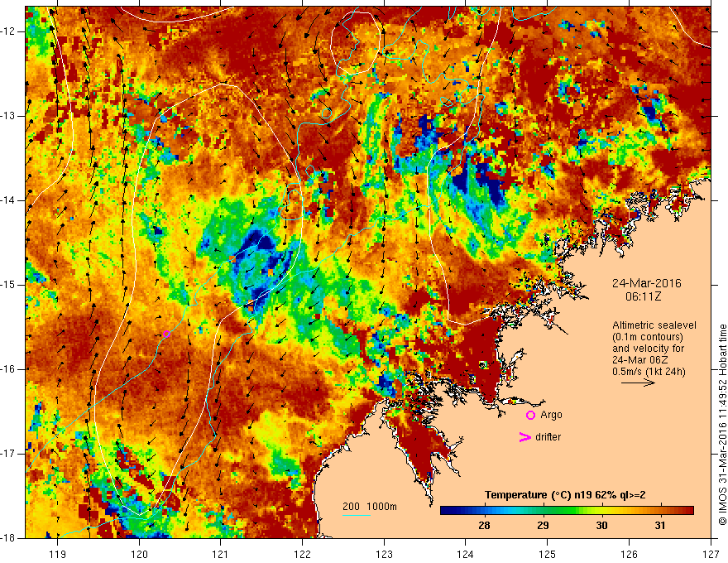Click the Temperature (°C) n19 62% ql>=2 title
728x563 pixels.
pos(565,495)
